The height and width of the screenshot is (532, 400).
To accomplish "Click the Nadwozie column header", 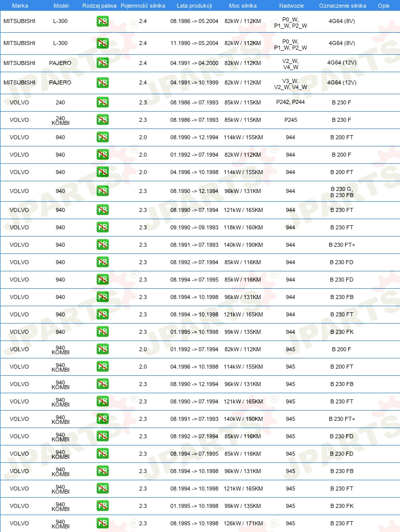I will click(291, 6).
